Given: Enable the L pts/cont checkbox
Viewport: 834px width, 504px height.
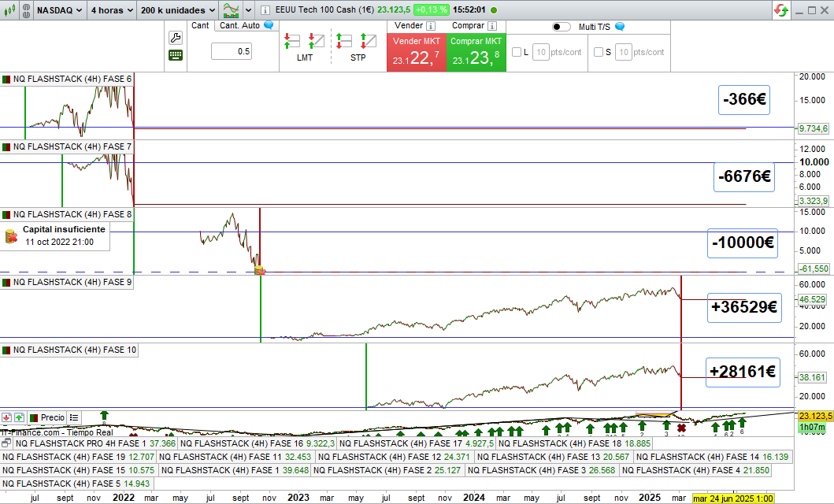Looking at the screenshot, I should (x=517, y=52).
